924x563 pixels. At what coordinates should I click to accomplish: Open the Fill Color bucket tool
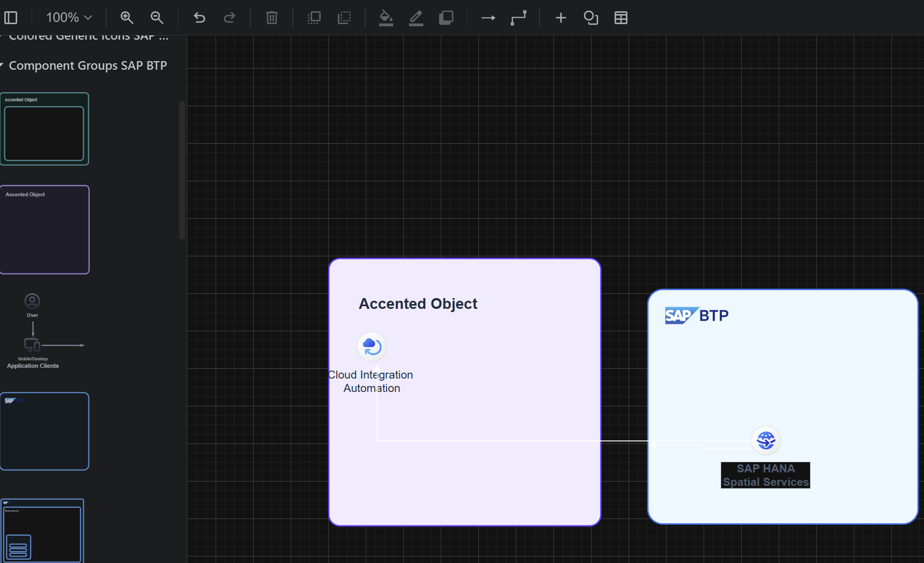point(386,18)
